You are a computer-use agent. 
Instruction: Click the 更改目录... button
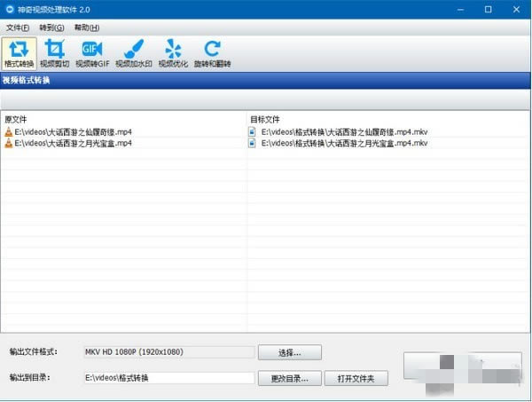(290, 378)
